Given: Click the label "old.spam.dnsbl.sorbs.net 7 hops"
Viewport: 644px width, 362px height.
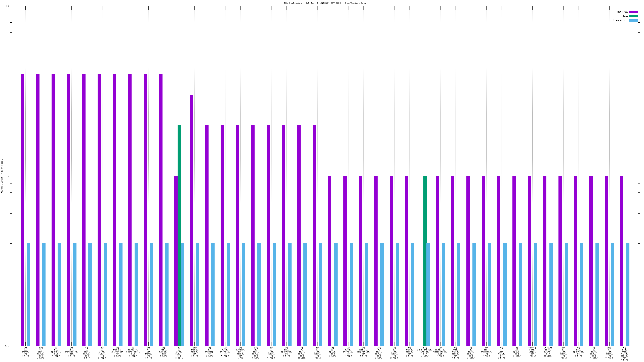Looking at the screenshot, I should pyautogui.click(x=624, y=354).
